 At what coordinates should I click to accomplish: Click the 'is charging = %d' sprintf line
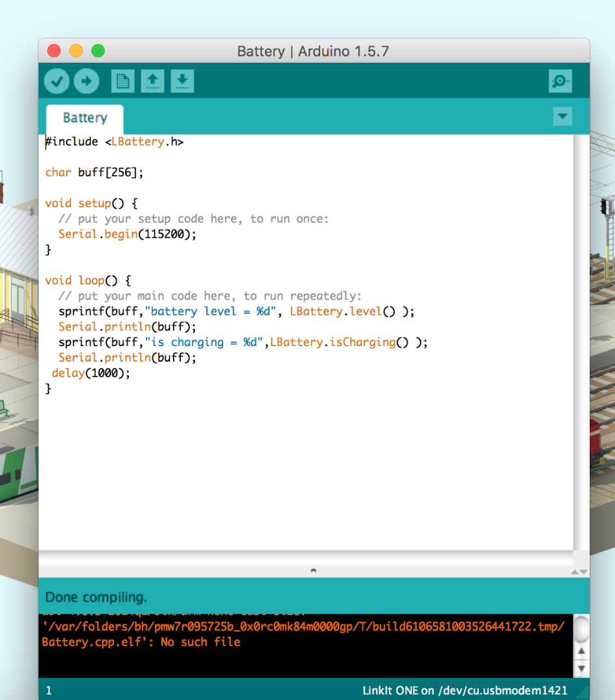pyautogui.click(x=243, y=342)
